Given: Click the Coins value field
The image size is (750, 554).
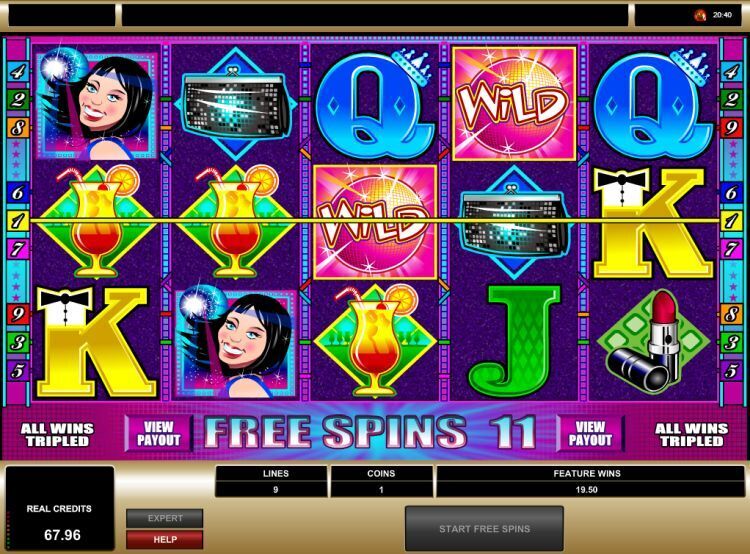Looking at the screenshot, I should pyautogui.click(x=381, y=490).
